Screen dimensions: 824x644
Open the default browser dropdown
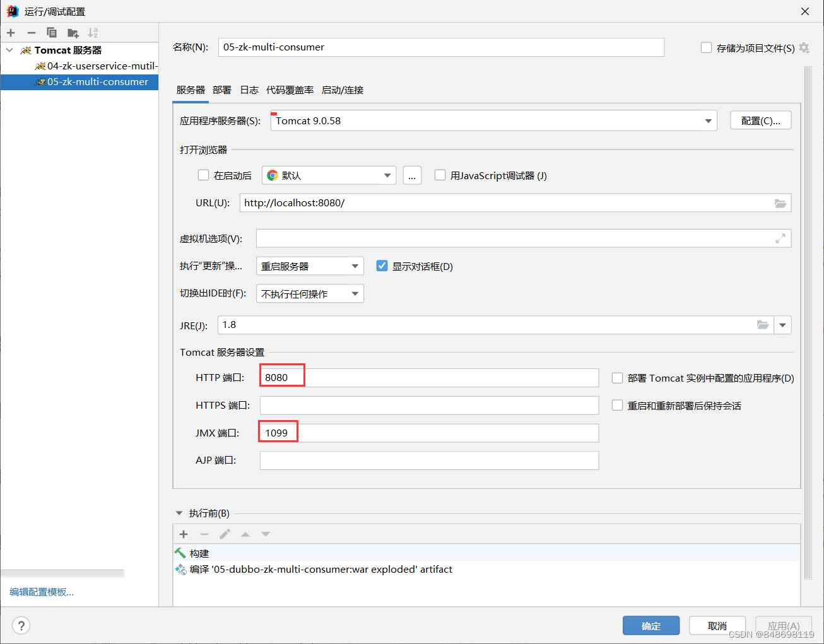pos(329,175)
